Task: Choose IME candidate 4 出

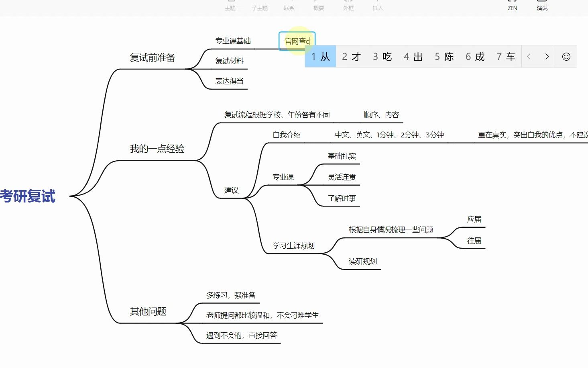Action: click(413, 57)
